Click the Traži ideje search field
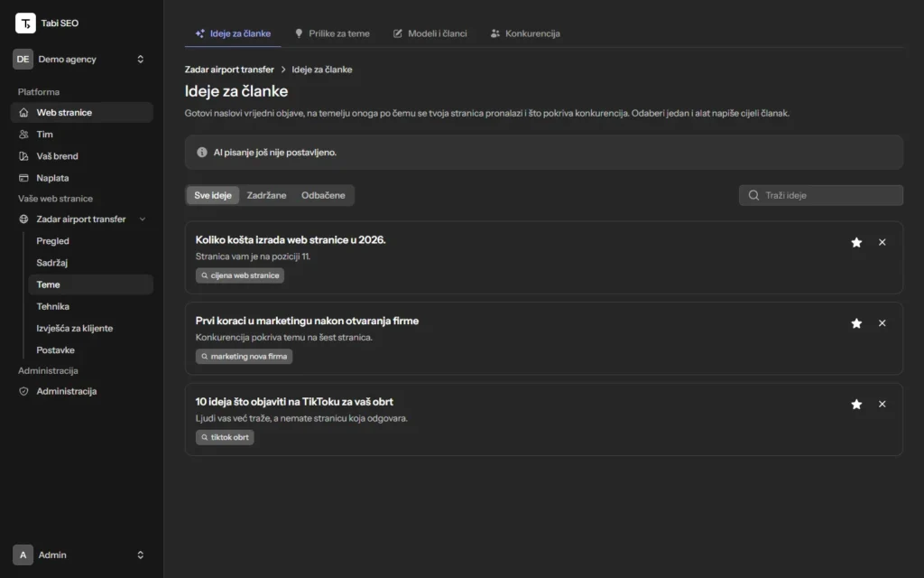The image size is (924, 578). click(821, 195)
